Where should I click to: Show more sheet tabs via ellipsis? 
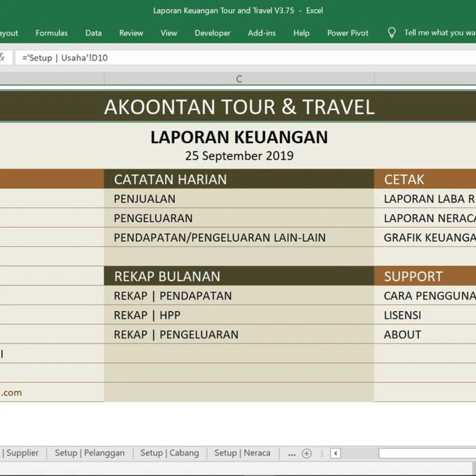point(292,453)
